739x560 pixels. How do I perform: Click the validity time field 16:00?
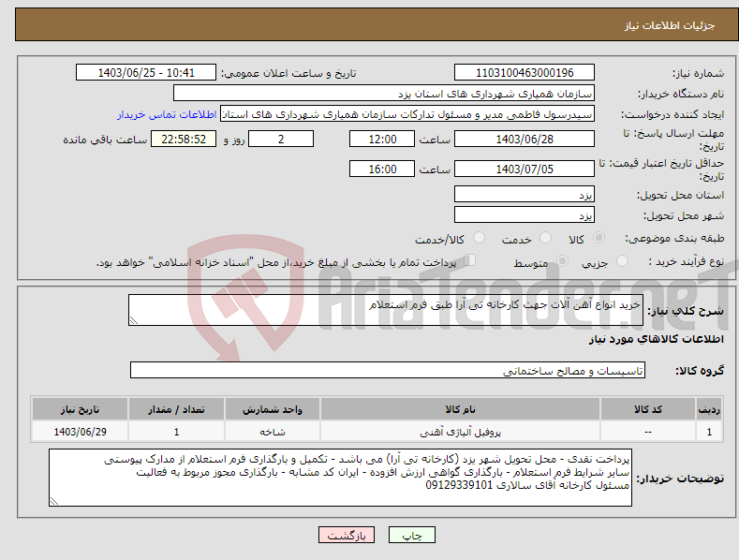(382, 169)
